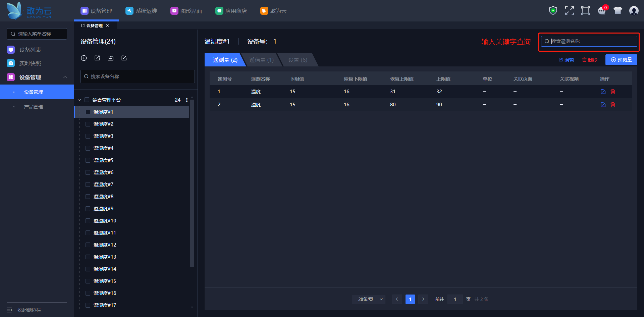
Task: Click the add device plus icon
Action: point(84,58)
